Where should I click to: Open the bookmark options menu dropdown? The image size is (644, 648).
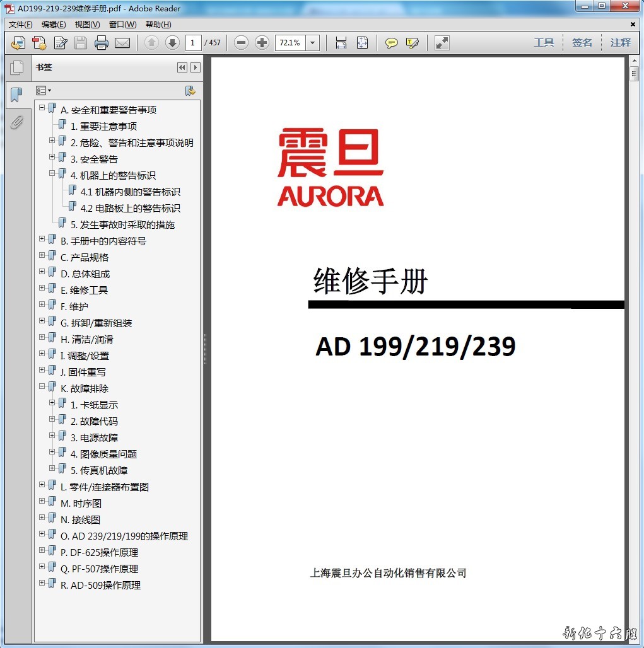click(44, 91)
